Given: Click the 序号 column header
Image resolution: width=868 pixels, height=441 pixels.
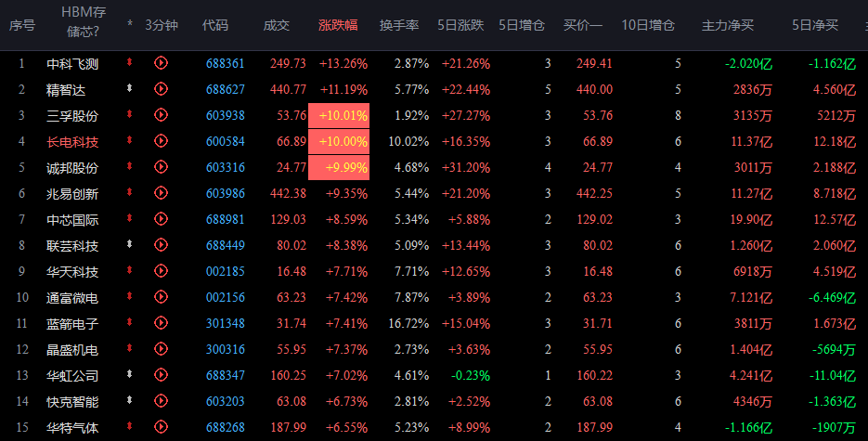Looking at the screenshot, I should (22, 25).
